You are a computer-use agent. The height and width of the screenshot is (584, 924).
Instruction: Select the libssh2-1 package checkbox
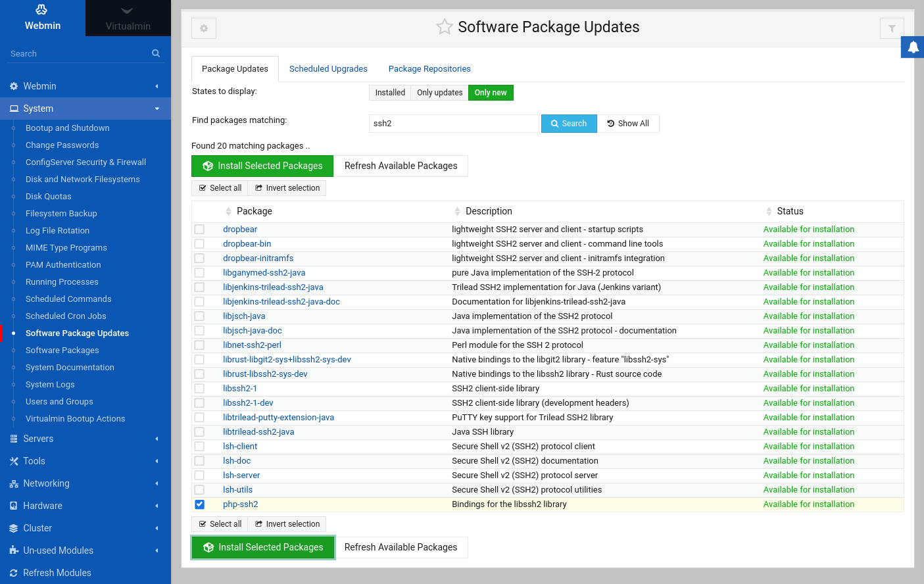coord(199,388)
